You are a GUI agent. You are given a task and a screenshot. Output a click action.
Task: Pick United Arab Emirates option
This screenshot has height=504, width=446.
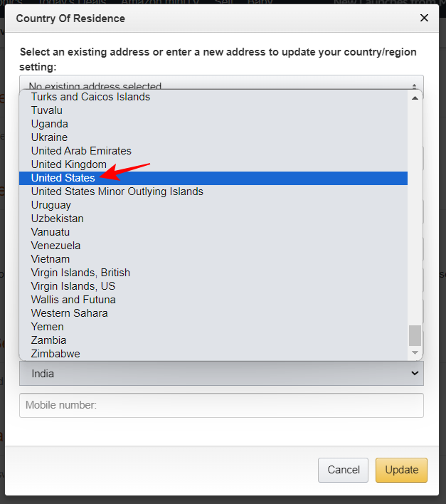(81, 151)
